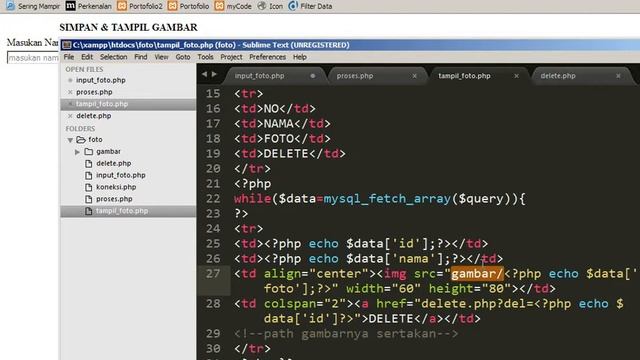
Task: Close the delete.php tab
Action: [618, 76]
